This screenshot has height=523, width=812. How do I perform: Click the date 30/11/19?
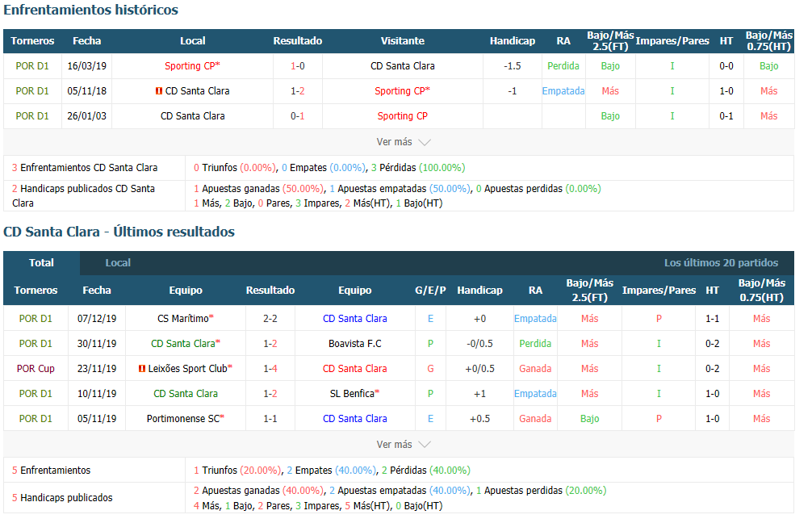click(97, 343)
